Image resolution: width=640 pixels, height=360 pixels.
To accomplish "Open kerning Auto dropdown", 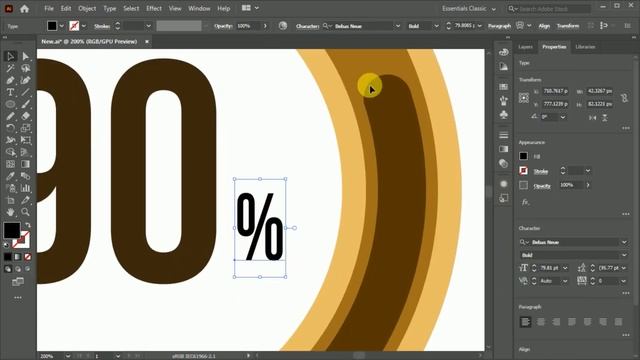I will pyautogui.click(x=565, y=281).
